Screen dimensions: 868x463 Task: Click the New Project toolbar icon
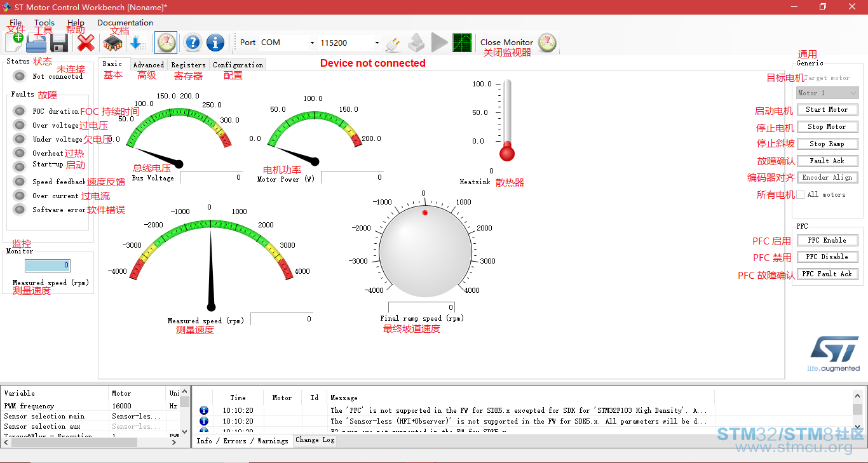pyautogui.click(x=14, y=43)
